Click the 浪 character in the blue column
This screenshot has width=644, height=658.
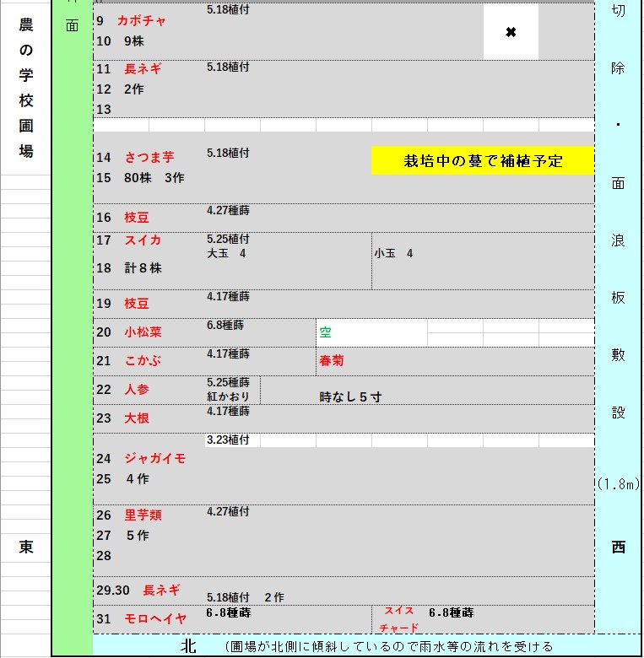click(x=618, y=240)
